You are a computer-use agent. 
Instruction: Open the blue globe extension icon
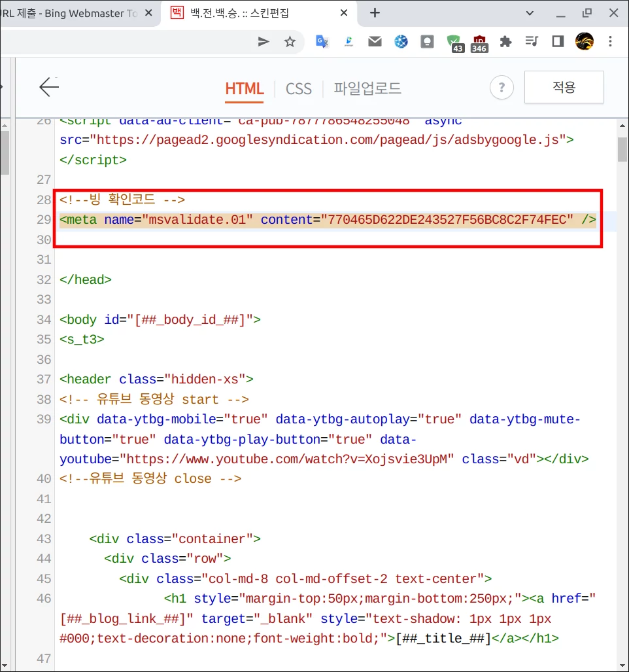tap(401, 42)
